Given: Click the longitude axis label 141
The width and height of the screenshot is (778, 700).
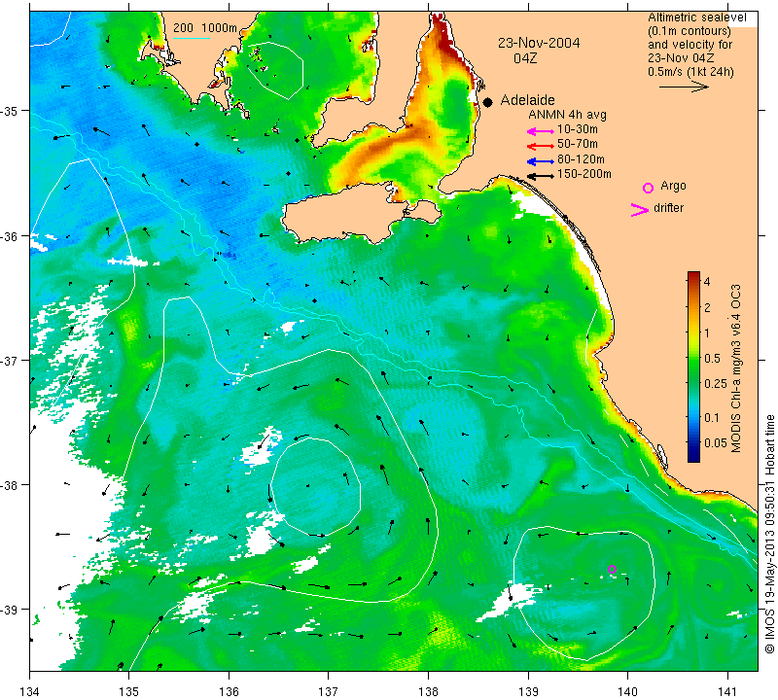Looking at the screenshot, I should pyautogui.click(x=727, y=690).
